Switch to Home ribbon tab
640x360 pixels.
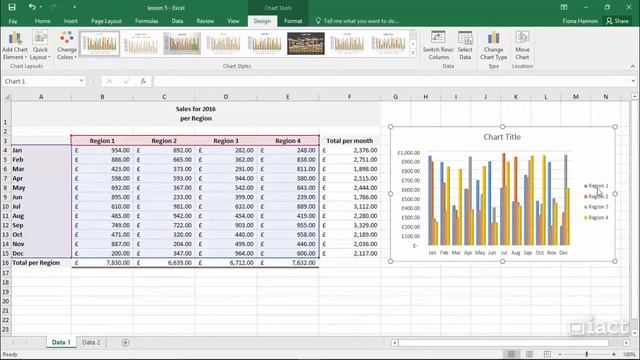coord(42,21)
